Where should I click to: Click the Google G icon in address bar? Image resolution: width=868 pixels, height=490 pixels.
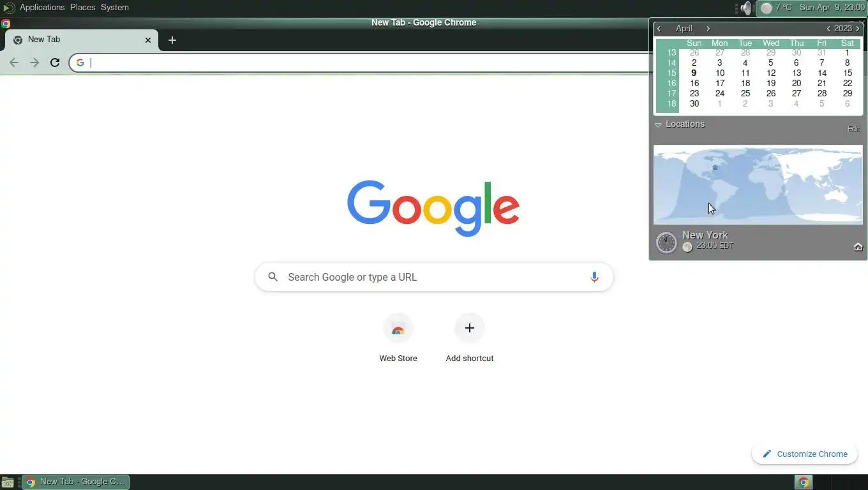80,63
